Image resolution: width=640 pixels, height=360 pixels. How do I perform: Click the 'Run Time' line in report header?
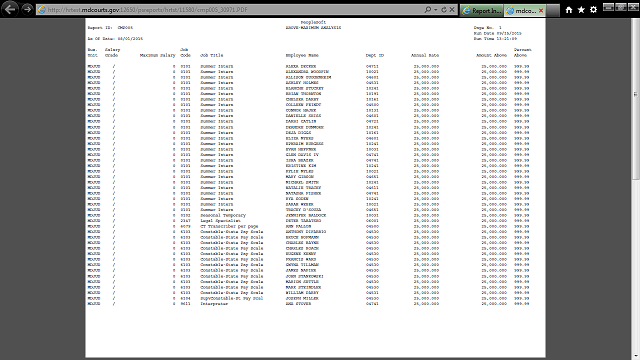click(495, 39)
